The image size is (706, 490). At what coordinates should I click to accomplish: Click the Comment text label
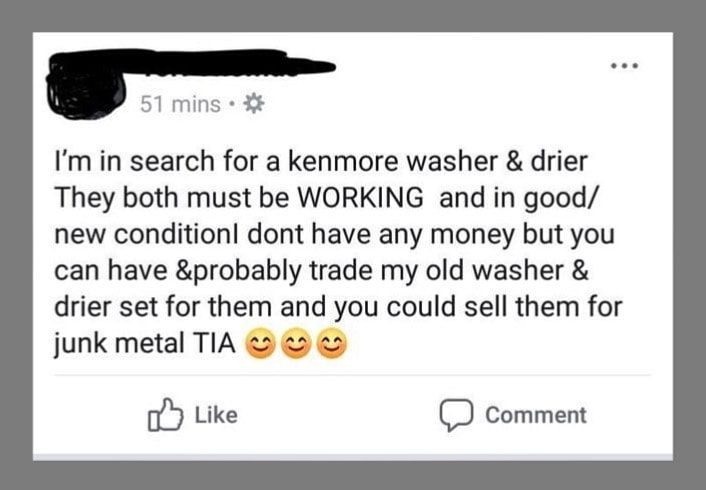pyautogui.click(x=536, y=415)
